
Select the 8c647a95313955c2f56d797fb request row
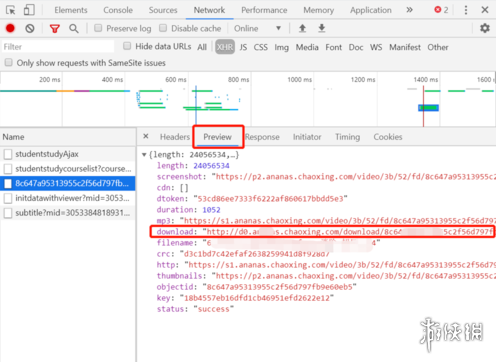pos(68,183)
